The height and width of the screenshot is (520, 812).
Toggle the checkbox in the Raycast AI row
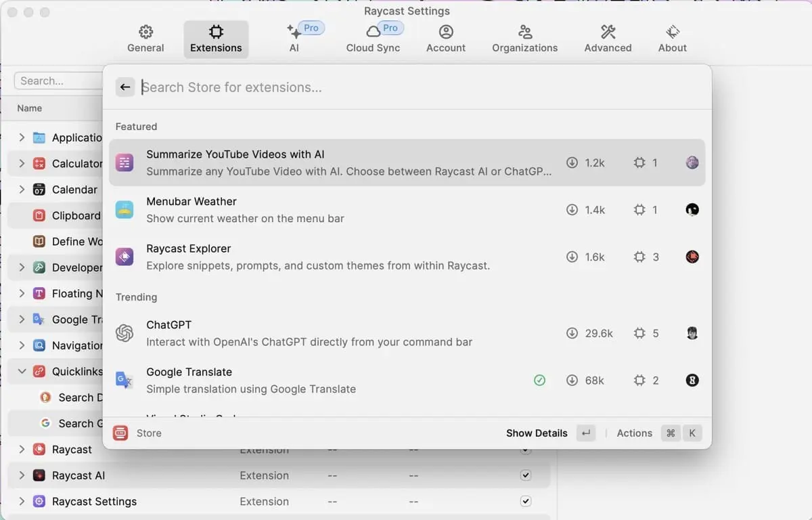(x=526, y=475)
